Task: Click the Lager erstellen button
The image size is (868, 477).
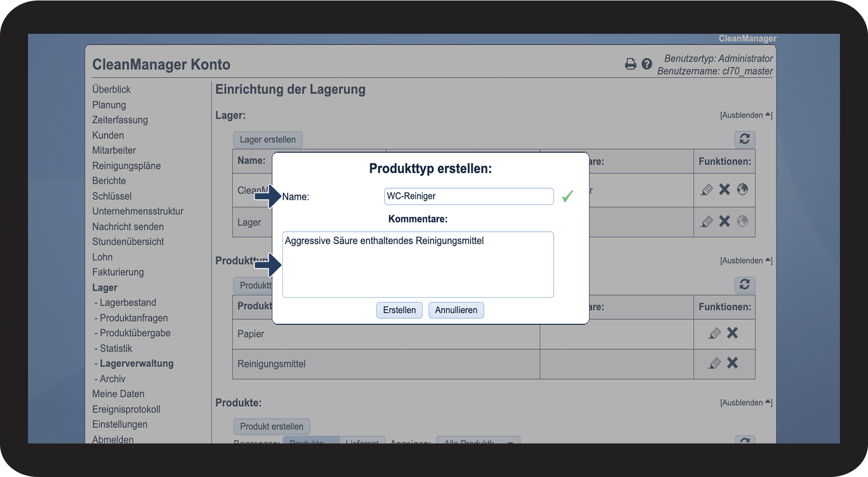Action: pos(268,140)
